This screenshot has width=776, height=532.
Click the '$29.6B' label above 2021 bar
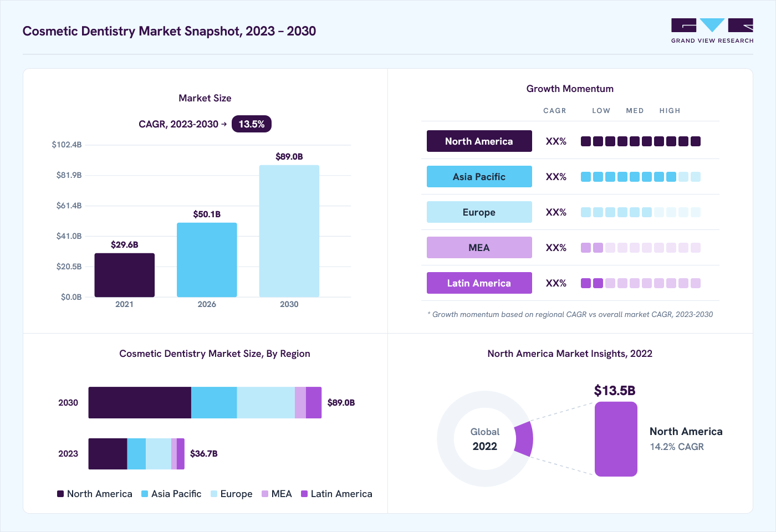pos(125,245)
